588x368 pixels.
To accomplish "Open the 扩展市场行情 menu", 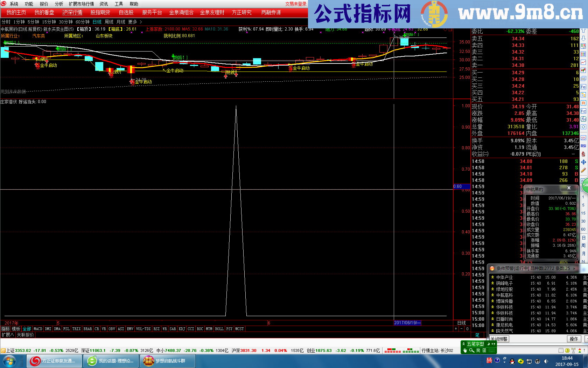I will [82, 4].
